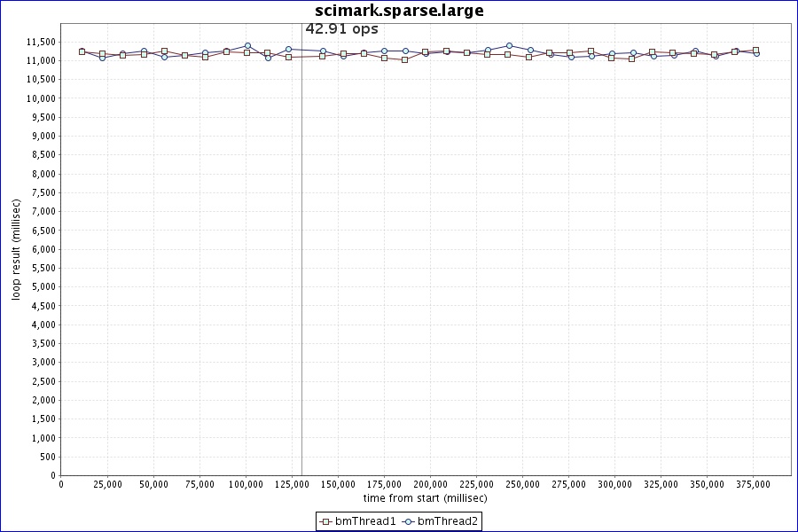Click the 42.91 ops annotation label
The image size is (798, 532).
(x=341, y=28)
